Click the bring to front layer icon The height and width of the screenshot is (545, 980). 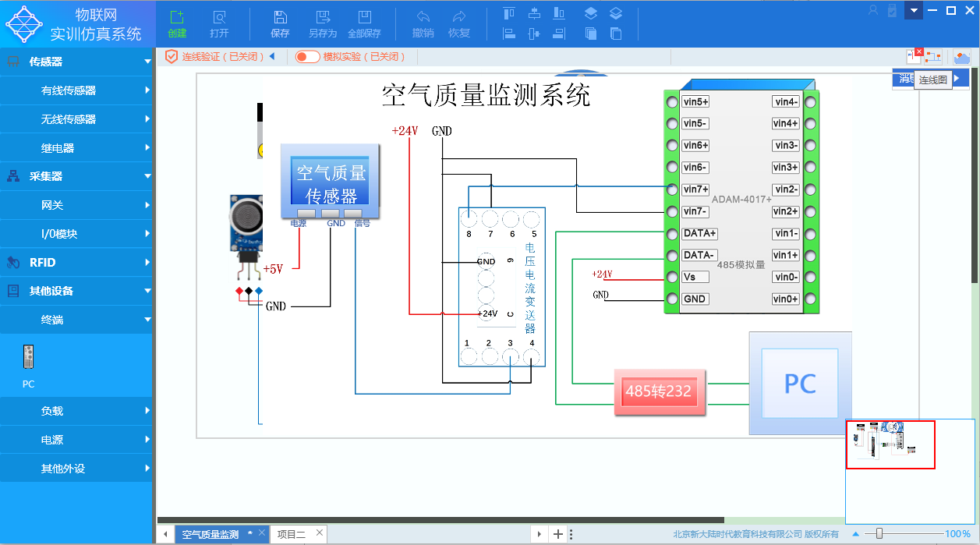591,13
